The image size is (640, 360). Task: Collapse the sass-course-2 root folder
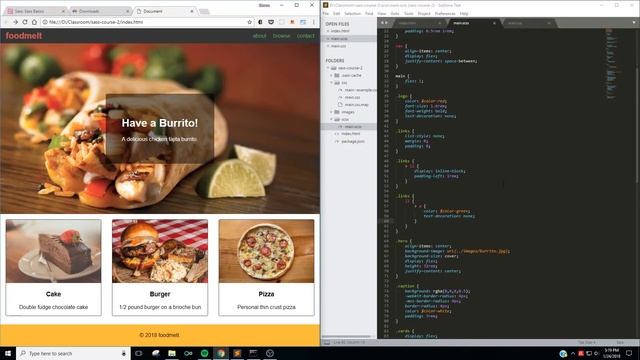[x=328, y=68]
